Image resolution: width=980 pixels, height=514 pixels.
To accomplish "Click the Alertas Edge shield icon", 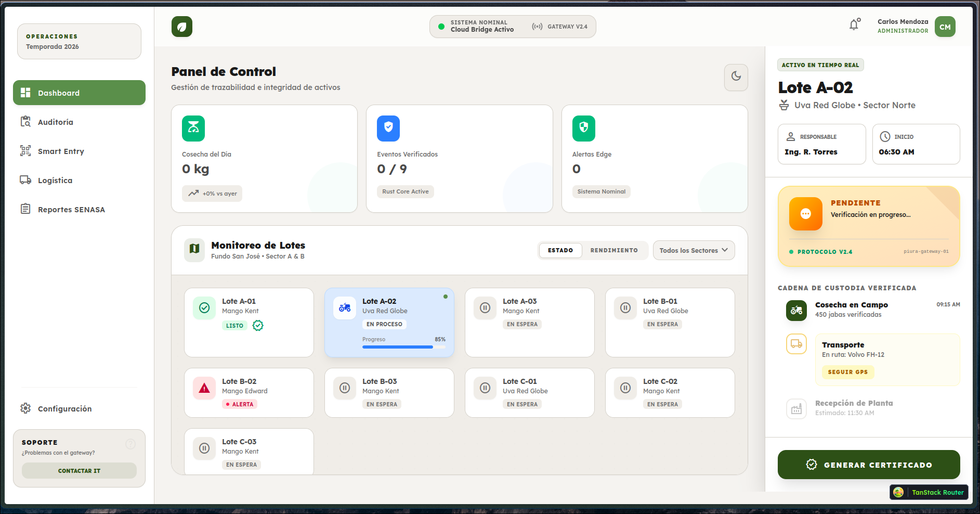I will click(584, 128).
